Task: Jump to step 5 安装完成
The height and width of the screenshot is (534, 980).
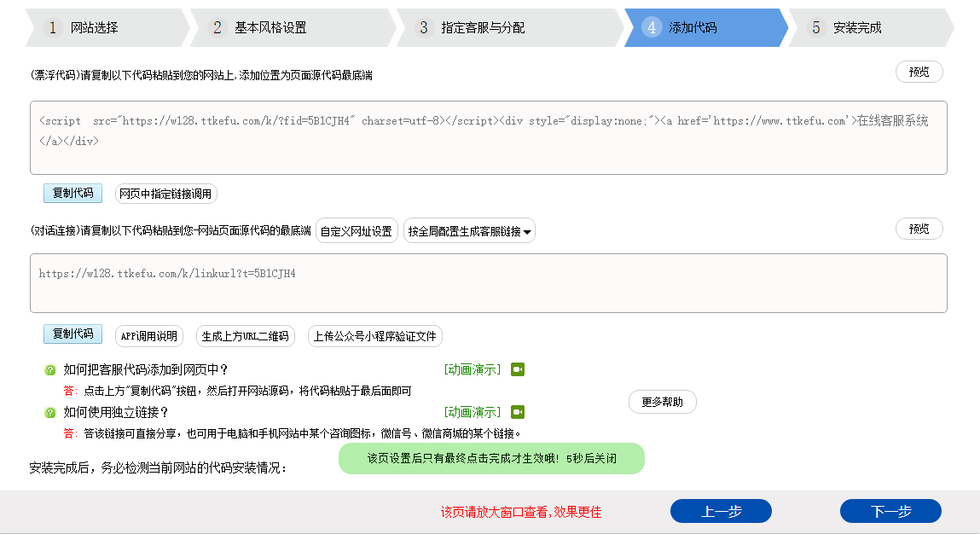Action: [871, 27]
